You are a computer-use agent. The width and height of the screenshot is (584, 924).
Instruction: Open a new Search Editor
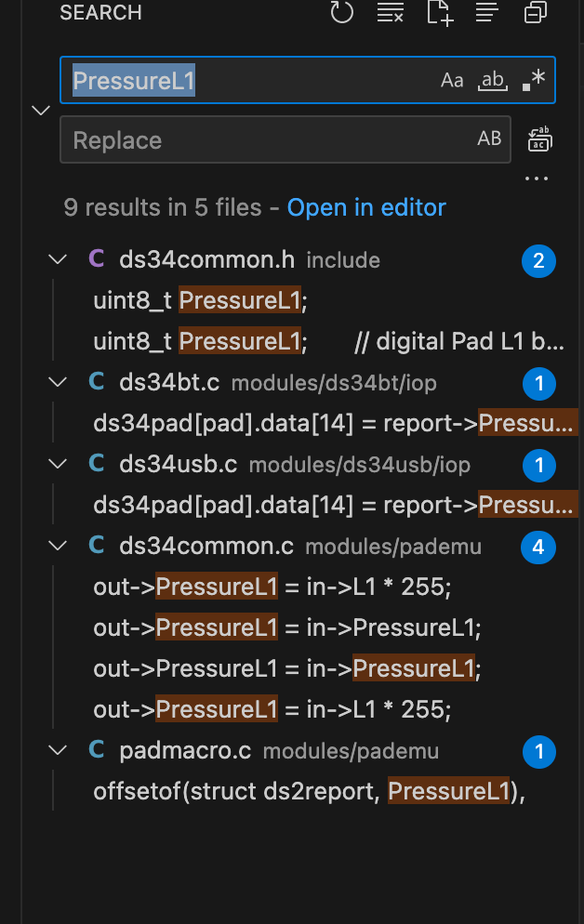tap(438, 13)
